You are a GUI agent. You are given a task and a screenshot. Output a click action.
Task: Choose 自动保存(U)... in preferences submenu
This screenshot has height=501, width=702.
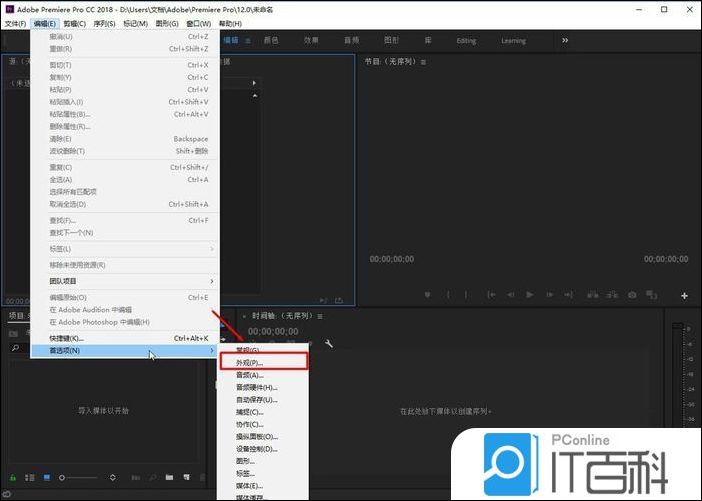click(x=248, y=399)
